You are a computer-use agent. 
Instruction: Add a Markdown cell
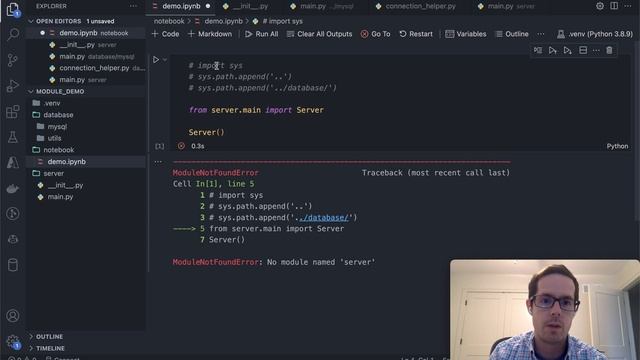point(210,34)
